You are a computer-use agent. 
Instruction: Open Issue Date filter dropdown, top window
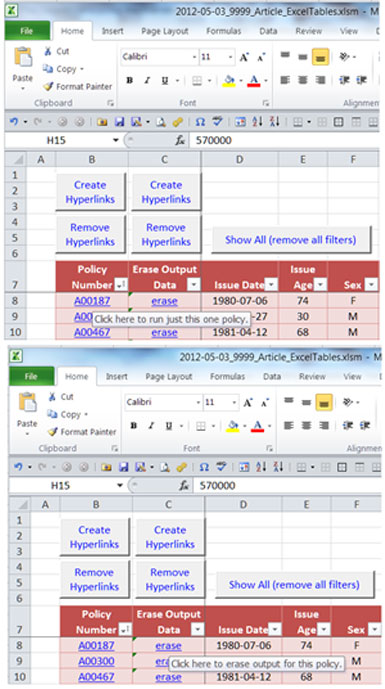click(272, 285)
